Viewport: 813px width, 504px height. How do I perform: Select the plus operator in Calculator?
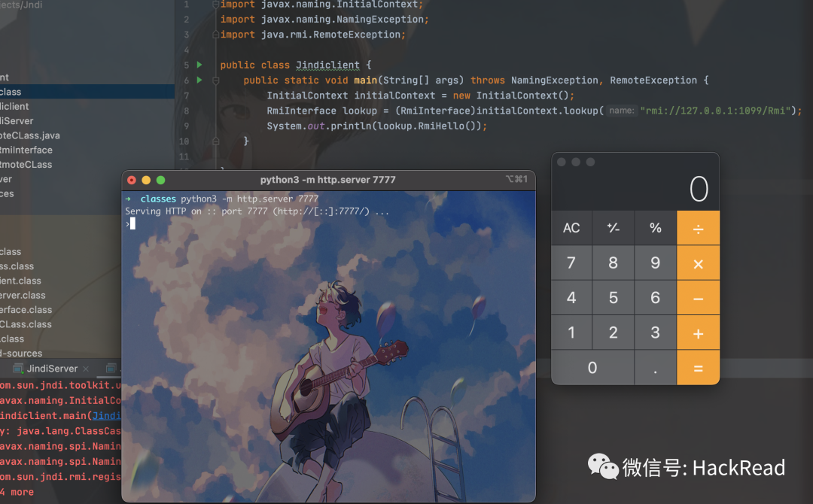698,332
